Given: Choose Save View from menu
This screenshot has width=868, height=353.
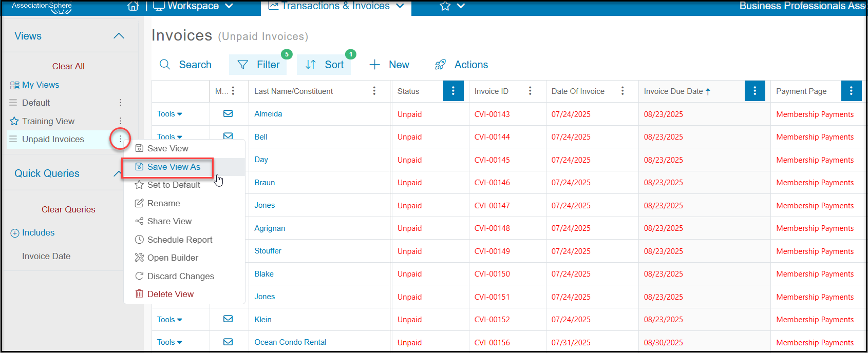Looking at the screenshot, I should (x=167, y=148).
